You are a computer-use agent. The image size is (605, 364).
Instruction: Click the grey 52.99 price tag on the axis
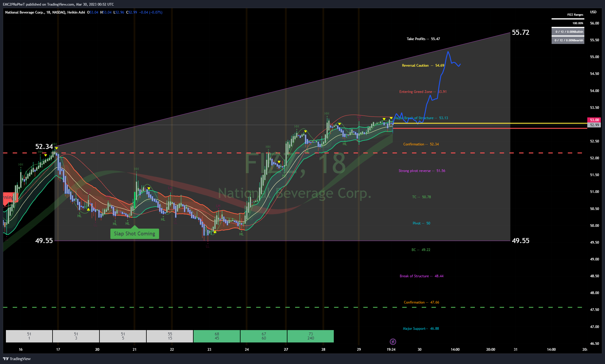tap(594, 125)
